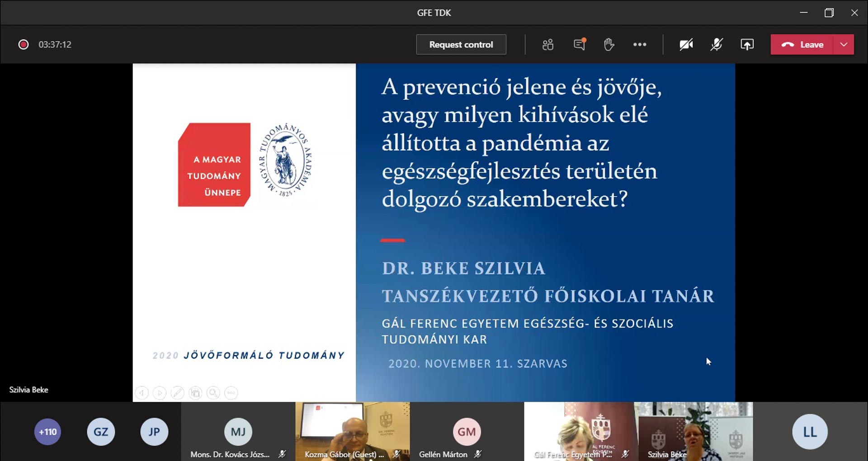This screenshot has width=868, height=461.
Task: Open the participants panel
Action: click(548, 45)
